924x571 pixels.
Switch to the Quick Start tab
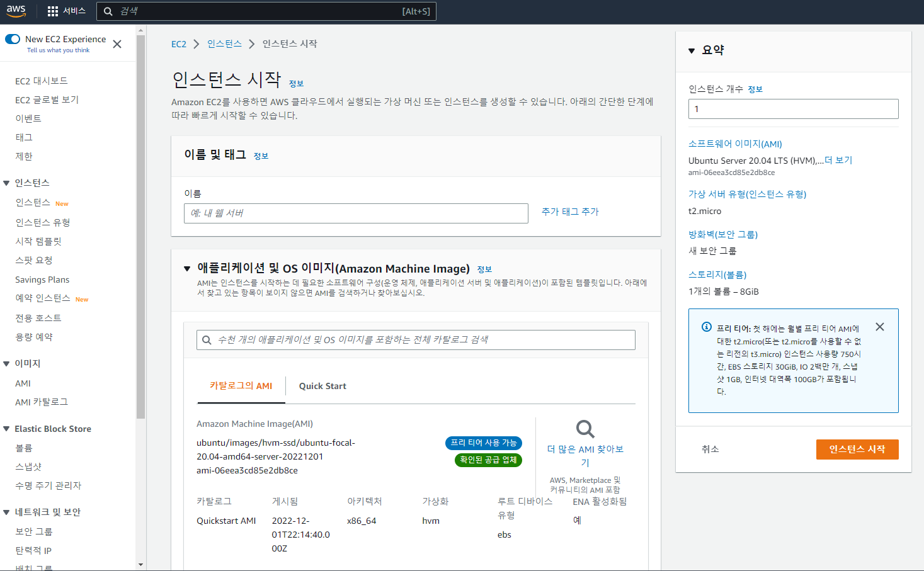point(322,386)
